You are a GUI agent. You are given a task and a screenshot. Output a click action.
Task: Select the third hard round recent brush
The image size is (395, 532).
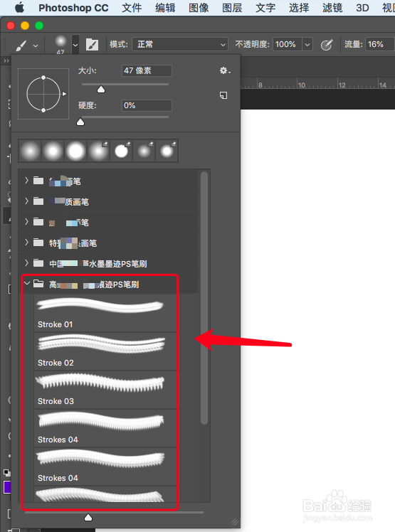(x=75, y=151)
